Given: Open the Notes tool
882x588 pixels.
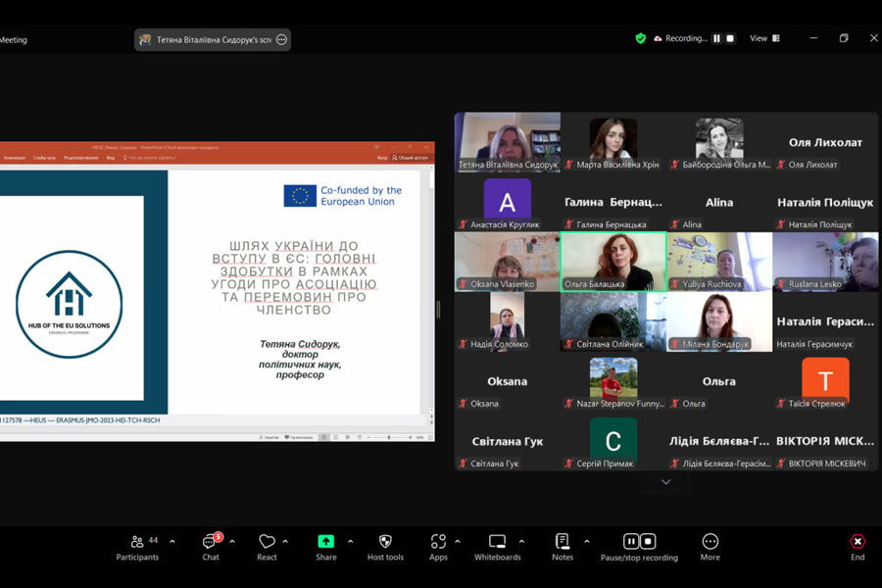Looking at the screenshot, I should pos(562,547).
